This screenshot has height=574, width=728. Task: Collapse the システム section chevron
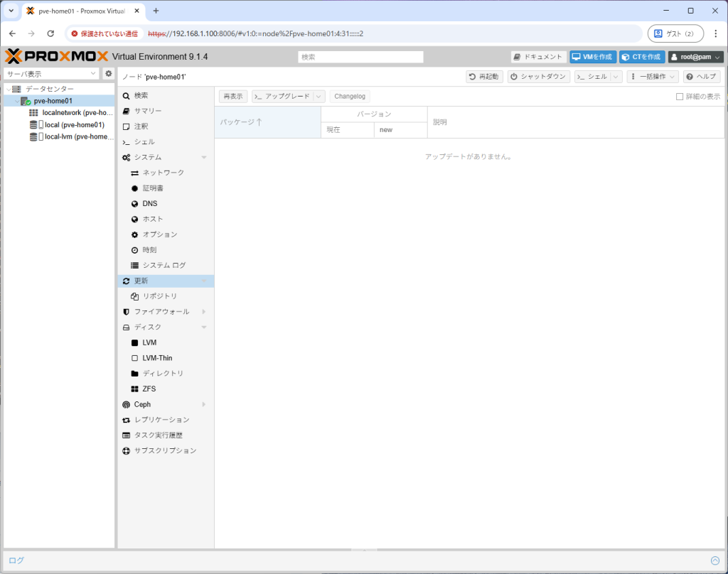(205, 157)
